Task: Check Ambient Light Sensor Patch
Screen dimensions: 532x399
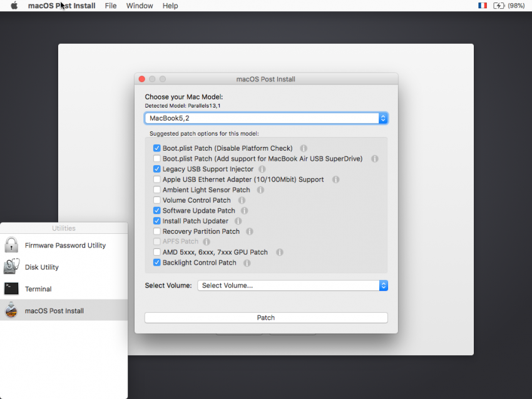Action: click(x=156, y=189)
